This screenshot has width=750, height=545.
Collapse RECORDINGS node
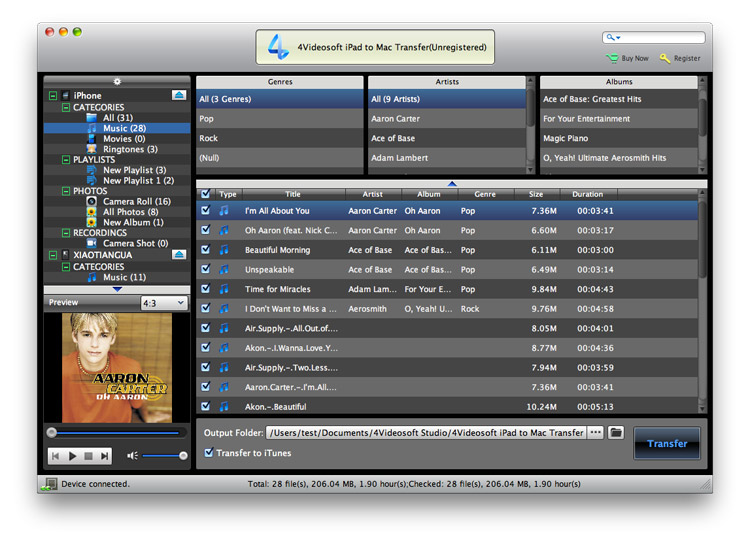click(66, 233)
